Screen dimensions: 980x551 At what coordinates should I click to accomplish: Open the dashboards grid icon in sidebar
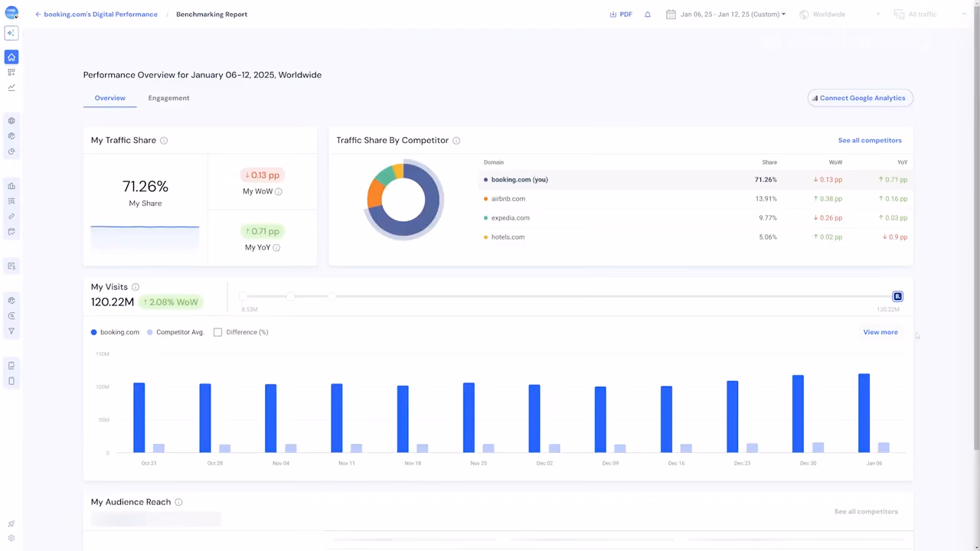[11, 73]
